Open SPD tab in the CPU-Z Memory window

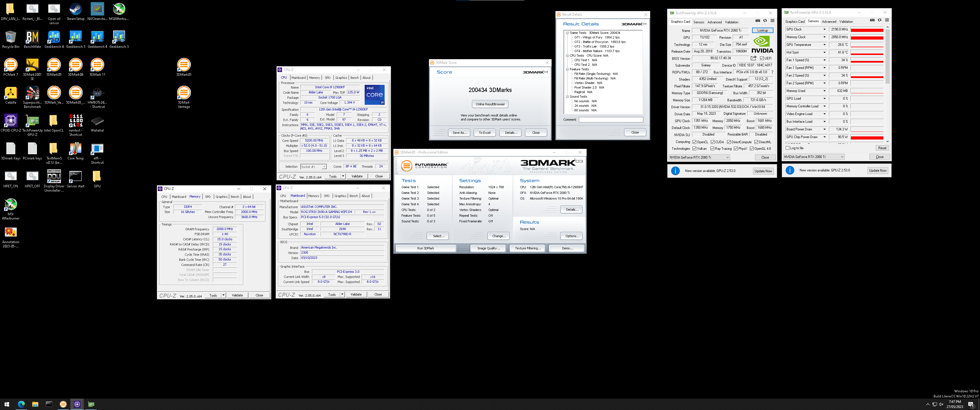click(x=208, y=197)
